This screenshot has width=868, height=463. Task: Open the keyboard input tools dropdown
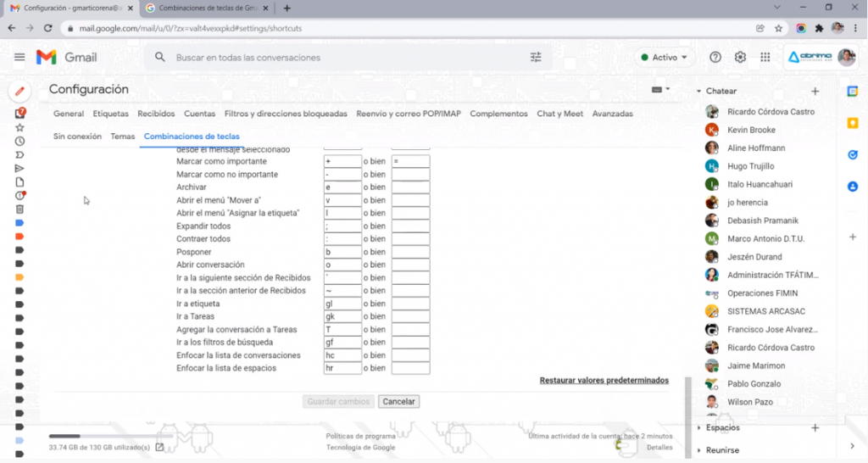coord(659,89)
